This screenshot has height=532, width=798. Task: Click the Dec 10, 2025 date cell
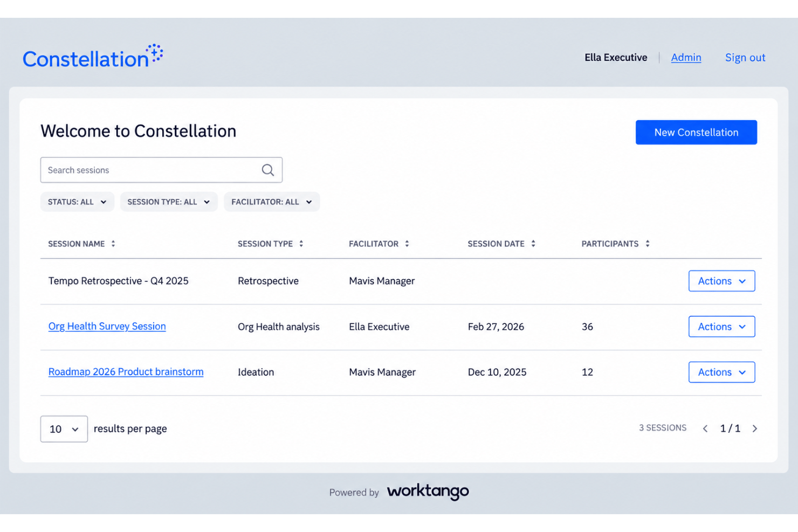[x=497, y=372]
